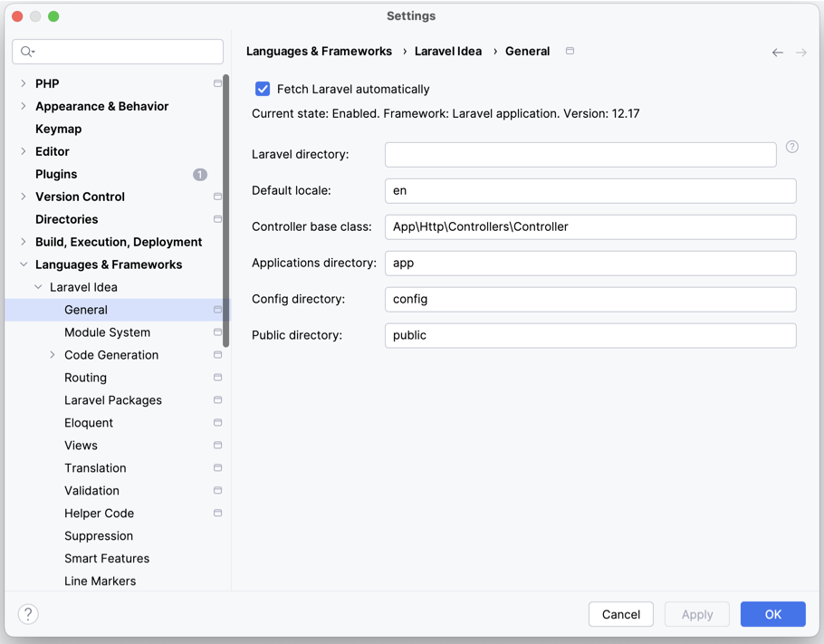Expand the Editor settings group
The width and height of the screenshot is (824, 644).
pos(24,151)
